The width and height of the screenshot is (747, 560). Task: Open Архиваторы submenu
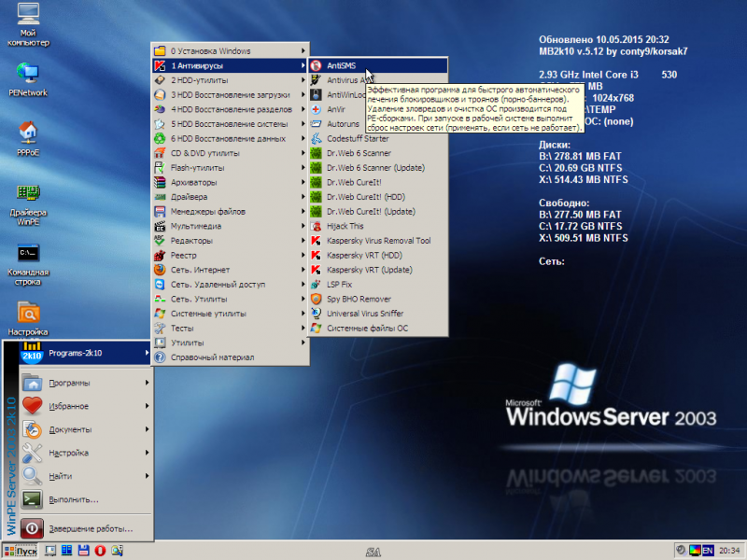pyautogui.click(x=231, y=182)
